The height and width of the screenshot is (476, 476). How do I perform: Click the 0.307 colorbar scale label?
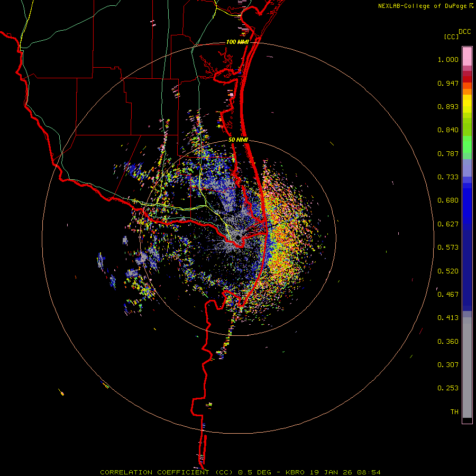(x=448, y=365)
